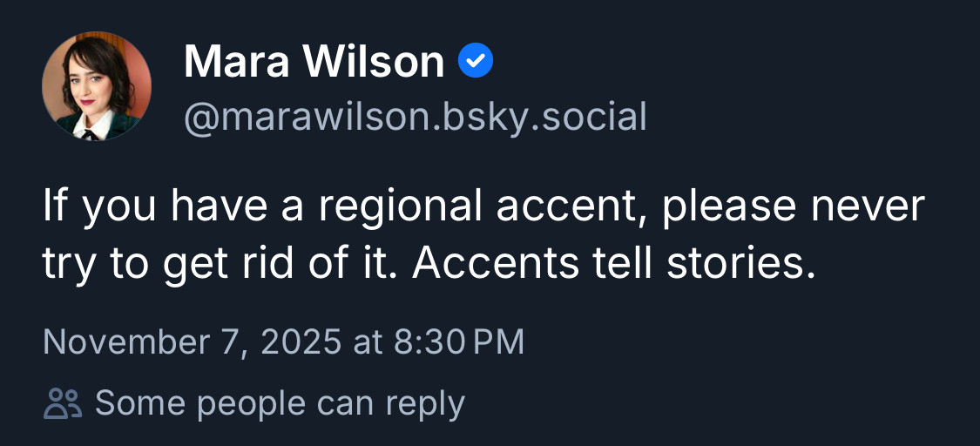This screenshot has height=446, width=980.
Task: Click the sentence "Accents tell stories."
Action: click(614, 265)
